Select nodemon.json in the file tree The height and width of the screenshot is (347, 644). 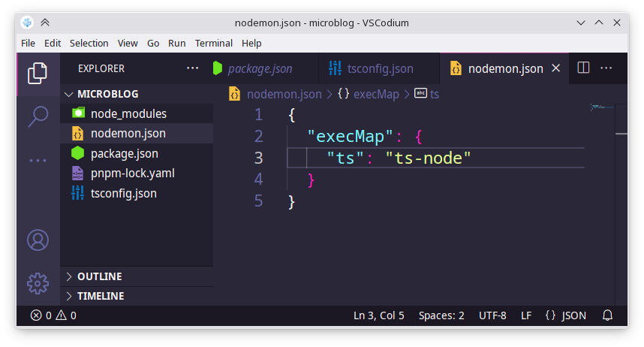tap(137, 133)
